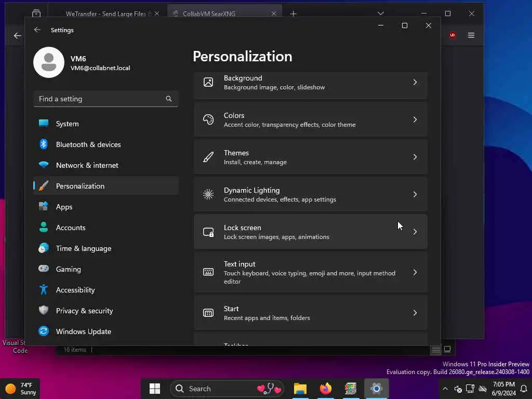The image size is (532, 399).
Task: Go to Network & internet settings
Action: click(x=106, y=165)
